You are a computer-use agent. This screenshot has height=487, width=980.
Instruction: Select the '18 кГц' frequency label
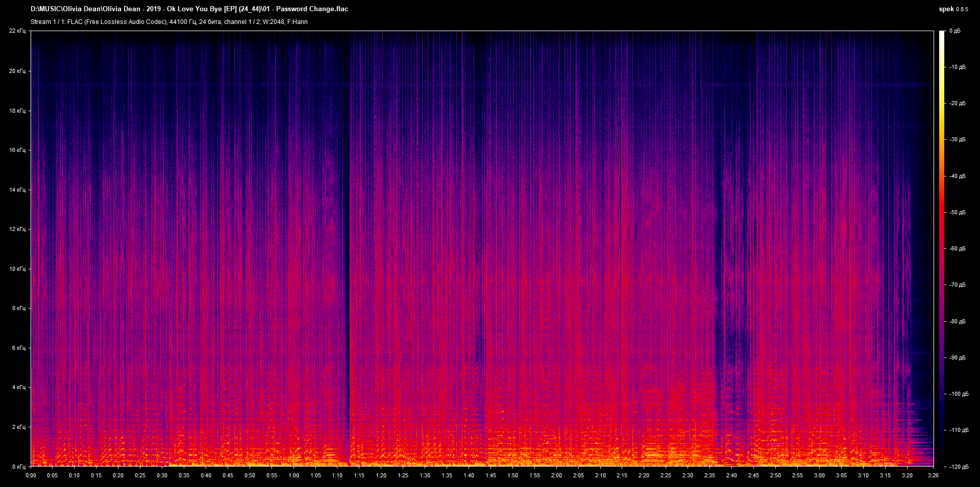point(17,111)
